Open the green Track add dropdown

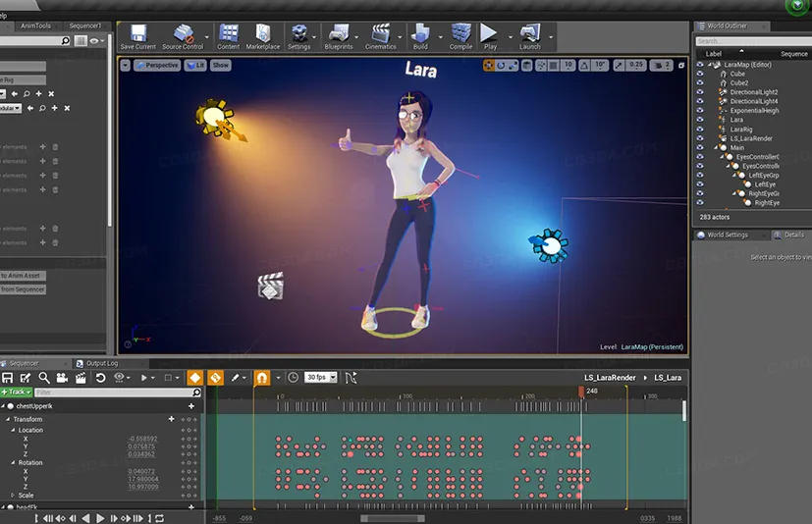17,392
